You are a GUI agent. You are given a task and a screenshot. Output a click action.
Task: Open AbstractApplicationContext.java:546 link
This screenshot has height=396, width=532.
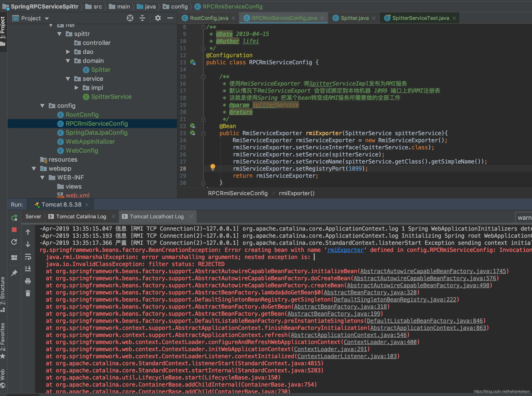click(349, 335)
